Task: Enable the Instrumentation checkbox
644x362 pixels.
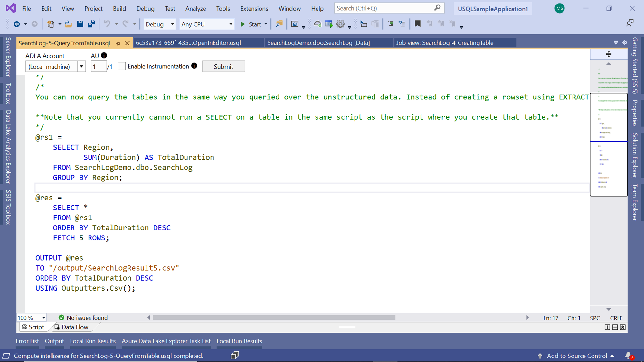Action: (122, 66)
